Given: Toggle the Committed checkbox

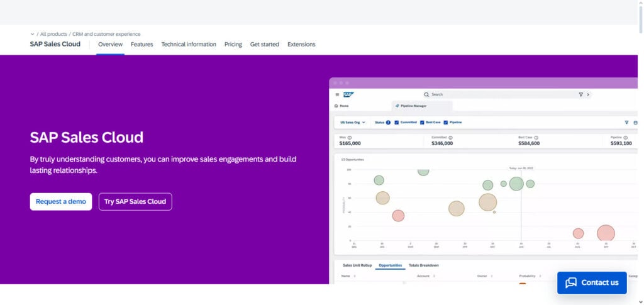Looking at the screenshot, I should [x=397, y=123].
